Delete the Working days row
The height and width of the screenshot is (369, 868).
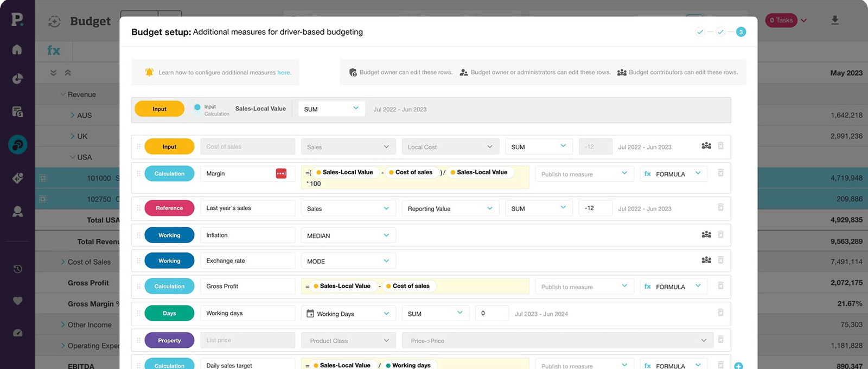(720, 313)
